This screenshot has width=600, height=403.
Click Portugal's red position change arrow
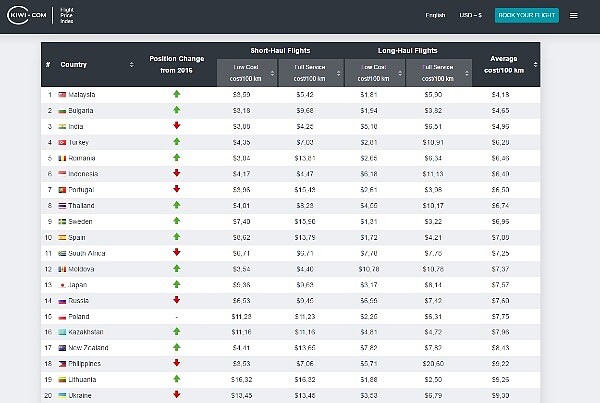(176, 189)
